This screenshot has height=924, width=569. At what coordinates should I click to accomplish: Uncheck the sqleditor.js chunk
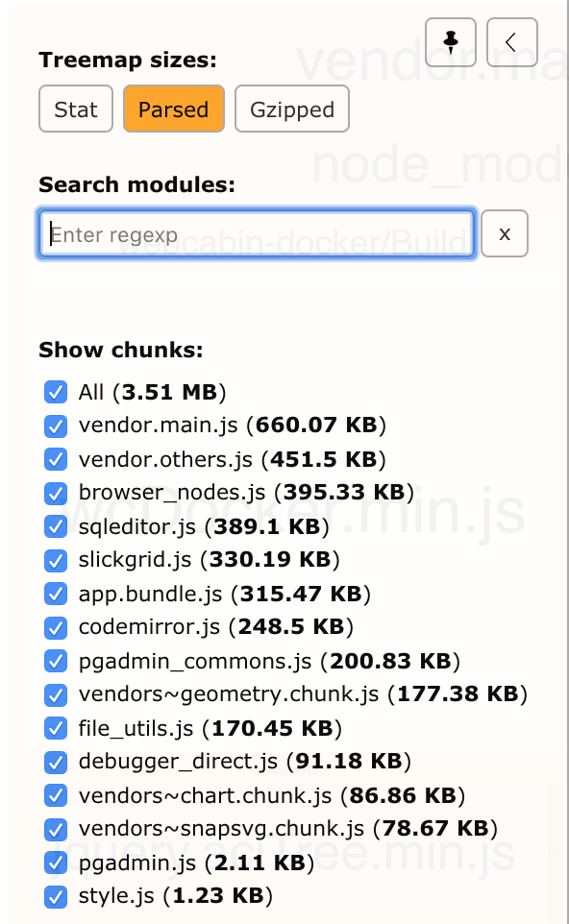point(56,526)
